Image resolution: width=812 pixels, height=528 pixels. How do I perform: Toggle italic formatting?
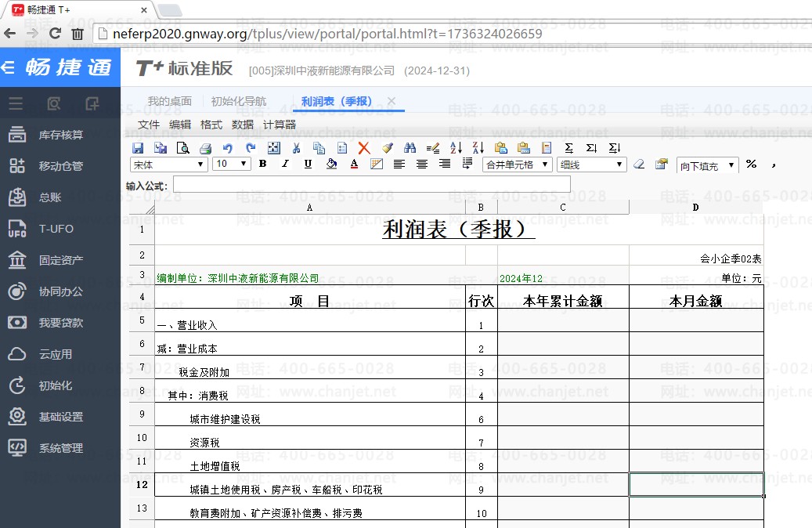[x=285, y=165]
